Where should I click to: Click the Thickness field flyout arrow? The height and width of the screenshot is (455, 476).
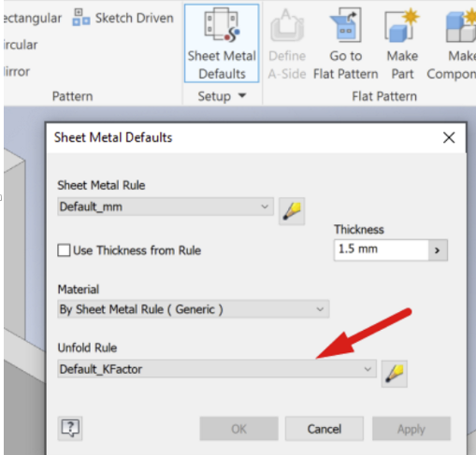(438, 250)
